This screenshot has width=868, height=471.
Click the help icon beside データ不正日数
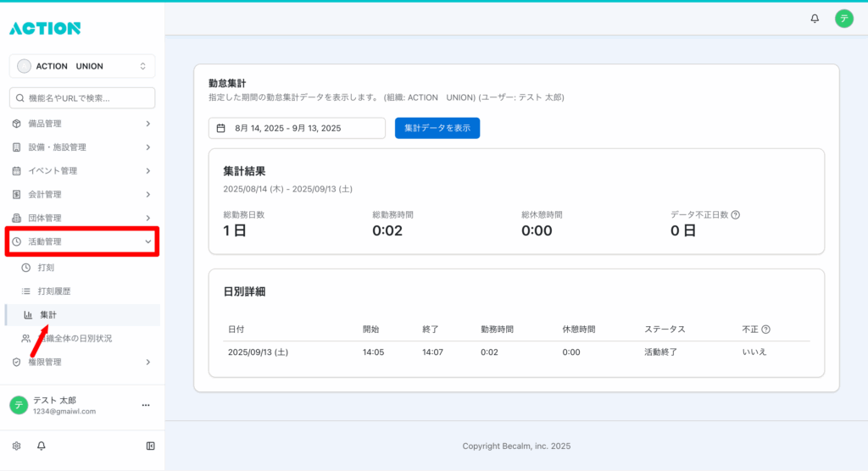point(735,215)
